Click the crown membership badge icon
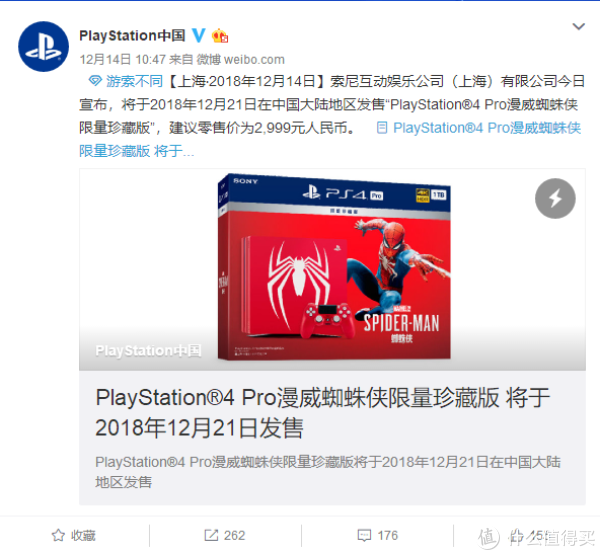 point(220,36)
